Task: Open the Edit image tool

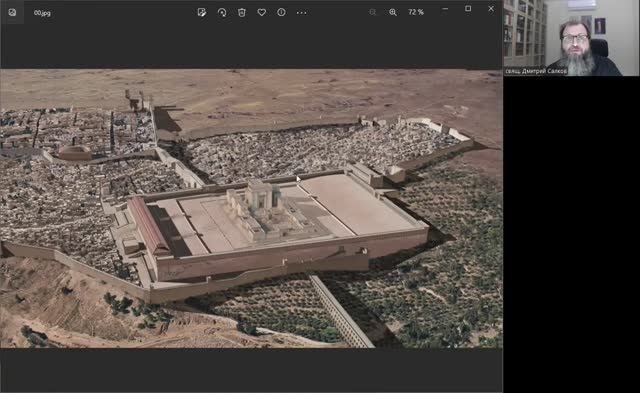Action: pyautogui.click(x=202, y=12)
